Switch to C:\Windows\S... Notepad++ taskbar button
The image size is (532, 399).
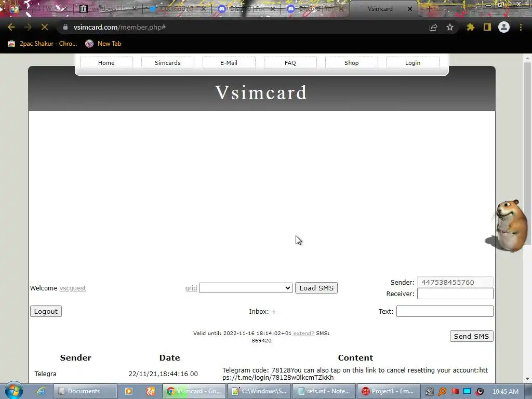(259, 391)
